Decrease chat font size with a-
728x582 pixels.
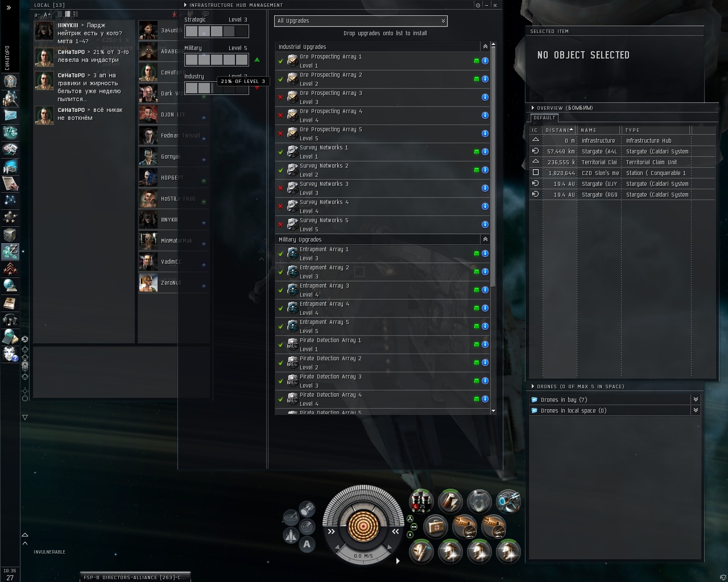point(37,14)
